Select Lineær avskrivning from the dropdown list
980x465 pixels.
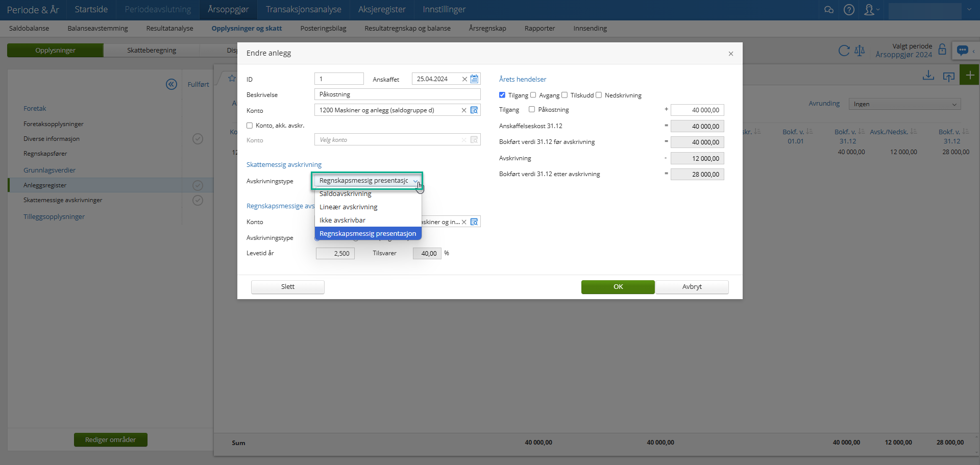point(368,207)
